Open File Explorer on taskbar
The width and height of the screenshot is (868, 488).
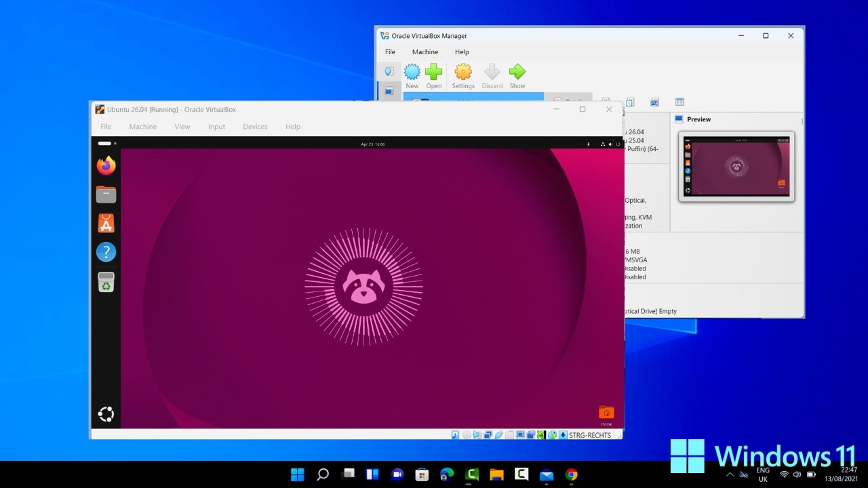click(x=496, y=474)
